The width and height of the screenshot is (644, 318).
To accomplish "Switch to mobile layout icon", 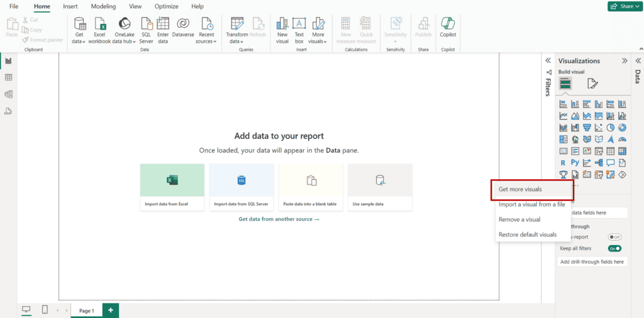I will (45, 310).
